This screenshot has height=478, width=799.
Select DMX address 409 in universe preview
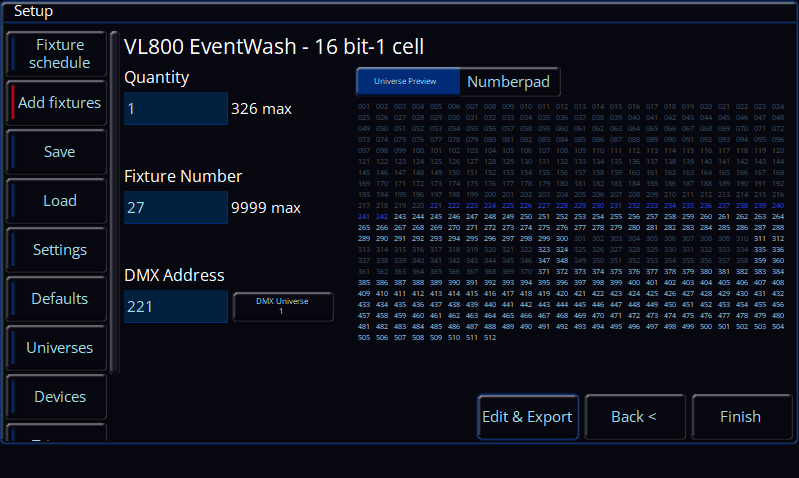364,294
